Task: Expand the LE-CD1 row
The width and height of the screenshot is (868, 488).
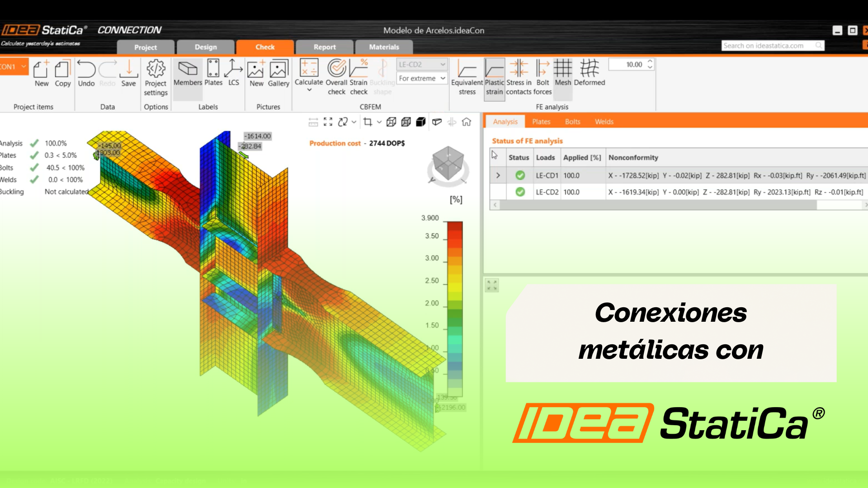Action: point(498,175)
